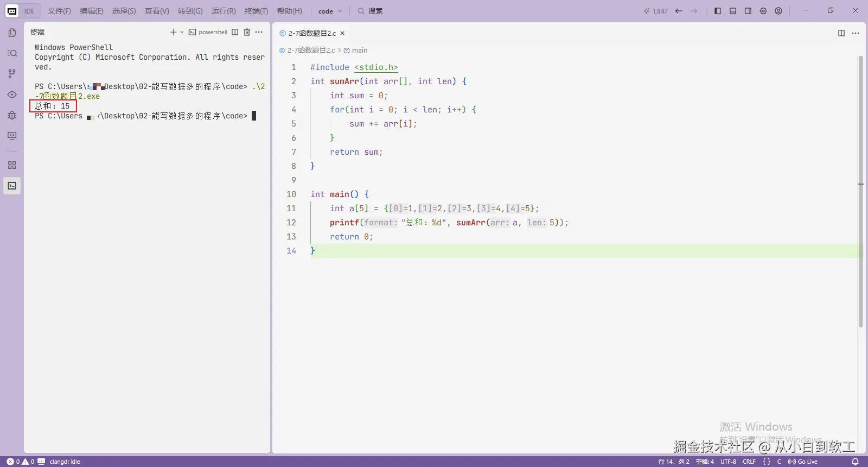Open the Source Control branch view
Image resolution: width=868 pixels, height=467 pixels.
12,74
